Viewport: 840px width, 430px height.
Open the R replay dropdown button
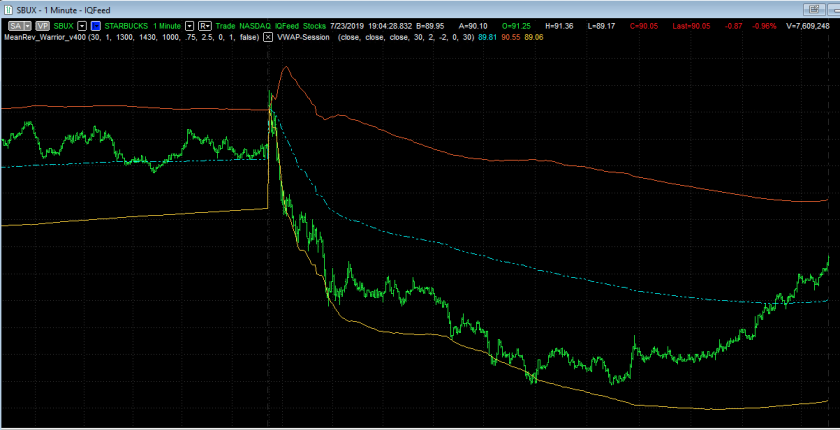click(x=204, y=23)
